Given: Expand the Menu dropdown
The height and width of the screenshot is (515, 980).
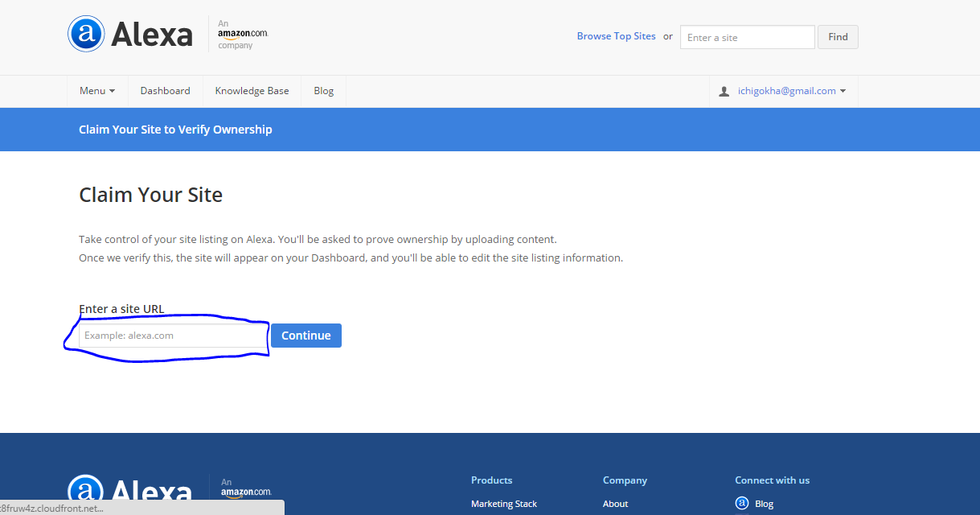Looking at the screenshot, I should pyautogui.click(x=97, y=91).
